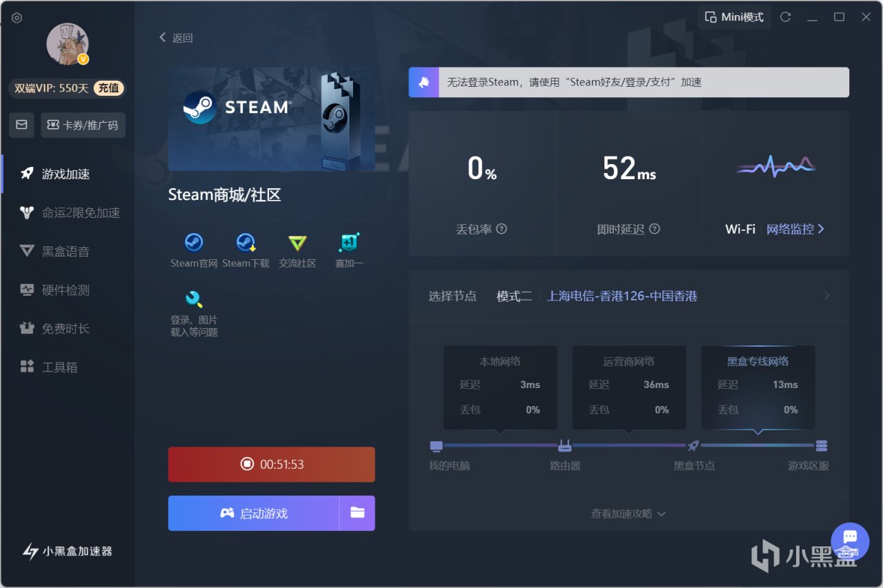Click the refresh icon in title bar
Viewport: 883px width, 588px height.
coord(785,17)
